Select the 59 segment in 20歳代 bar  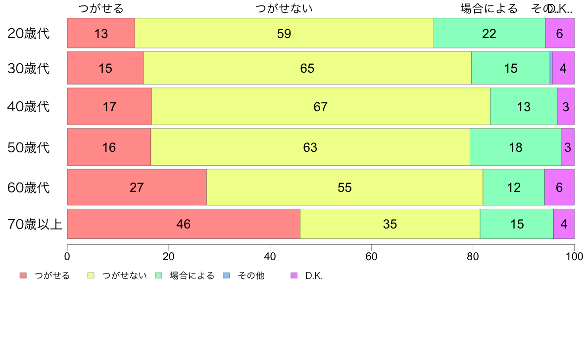[284, 33]
